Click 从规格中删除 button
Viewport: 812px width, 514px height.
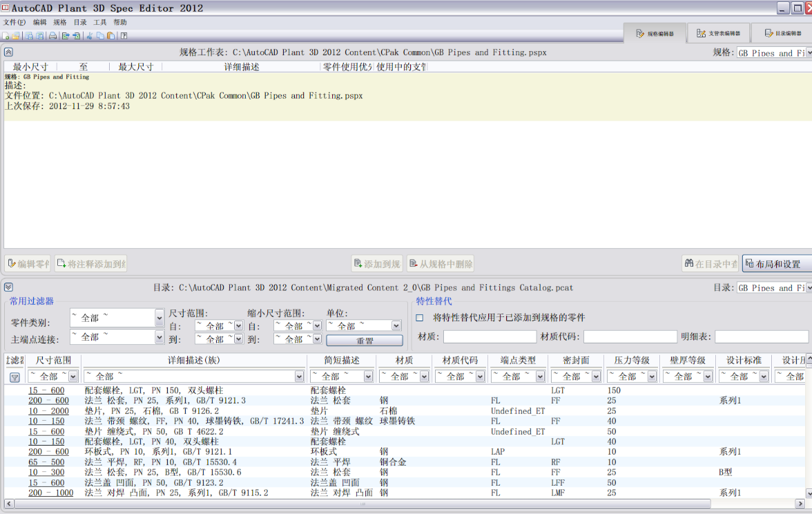pos(441,264)
